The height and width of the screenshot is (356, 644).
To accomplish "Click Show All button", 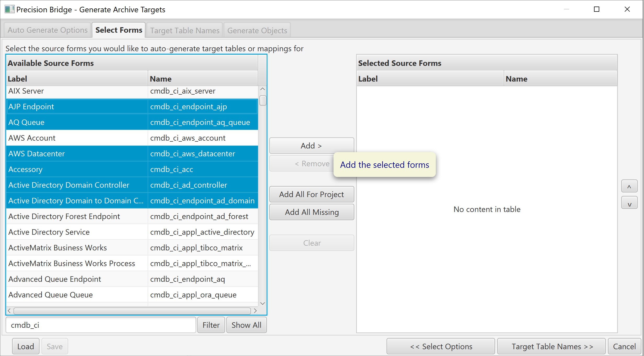I will tap(246, 325).
